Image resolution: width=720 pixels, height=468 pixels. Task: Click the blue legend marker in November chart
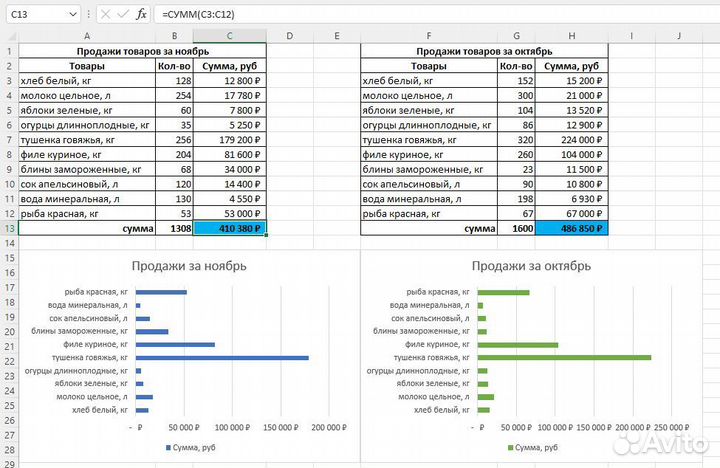click(x=167, y=447)
